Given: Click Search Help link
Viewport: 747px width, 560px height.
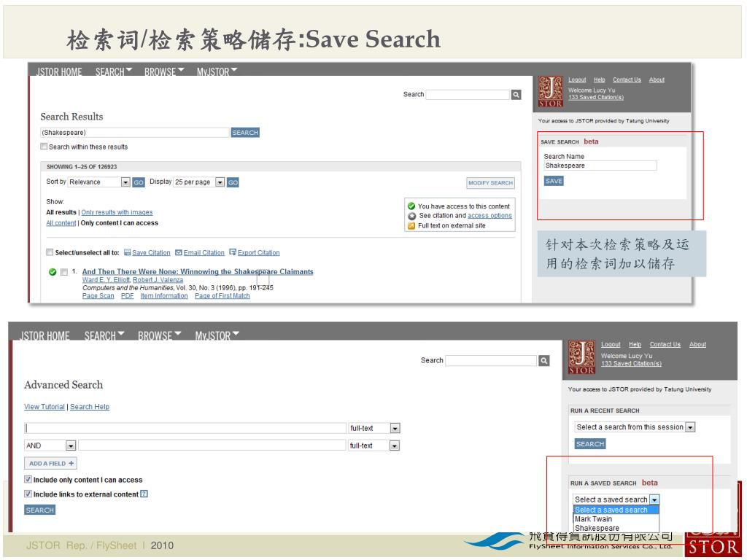Looking at the screenshot, I should click(90, 407).
